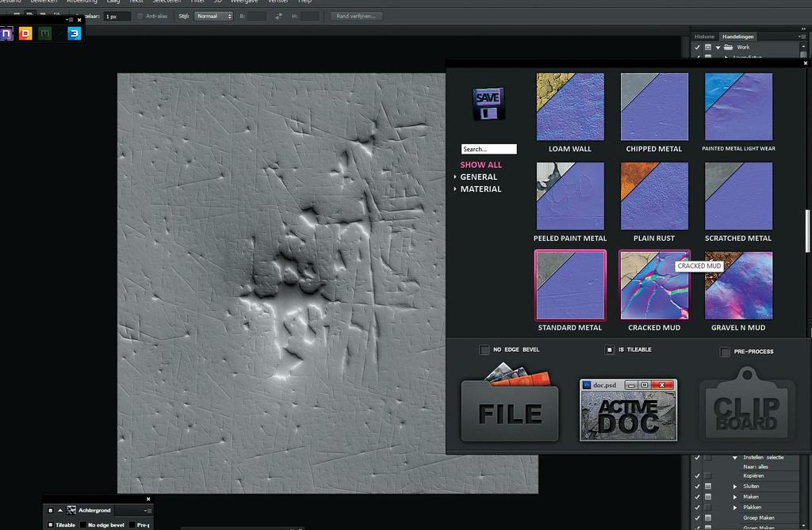Switch to the Historie tab

pyautogui.click(x=704, y=36)
